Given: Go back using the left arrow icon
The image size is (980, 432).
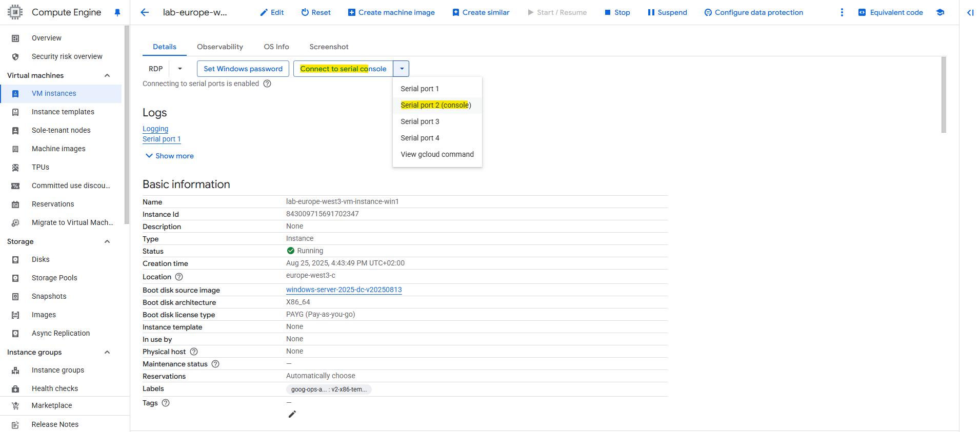Looking at the screenshot, I should [145, 12].
